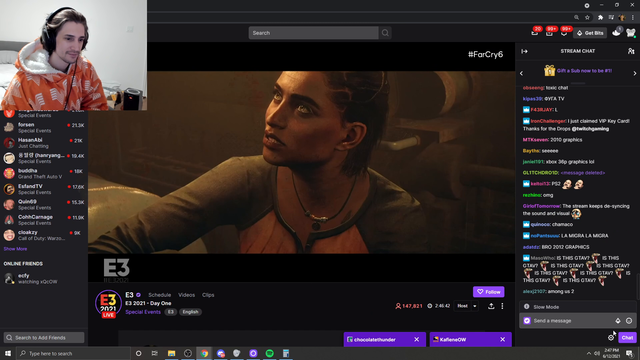
Task: Click the E3 channel avatar
Action: point(108,303)
